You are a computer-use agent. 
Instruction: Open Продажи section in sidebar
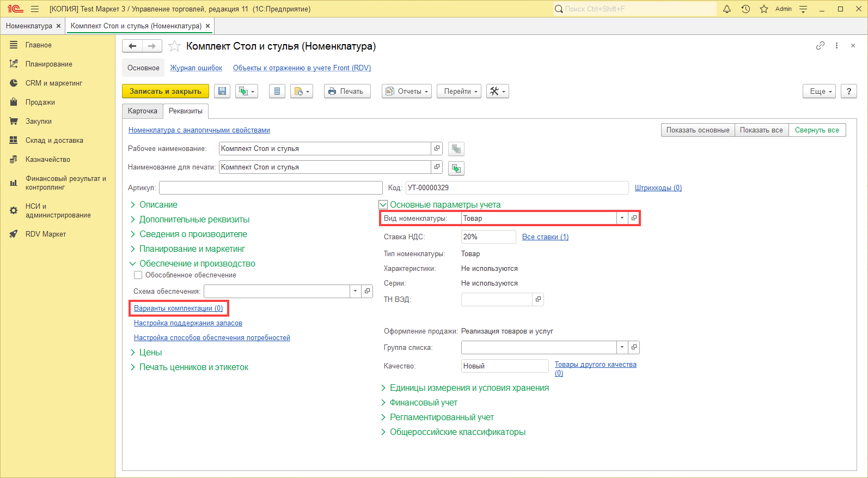pos(40,102)
